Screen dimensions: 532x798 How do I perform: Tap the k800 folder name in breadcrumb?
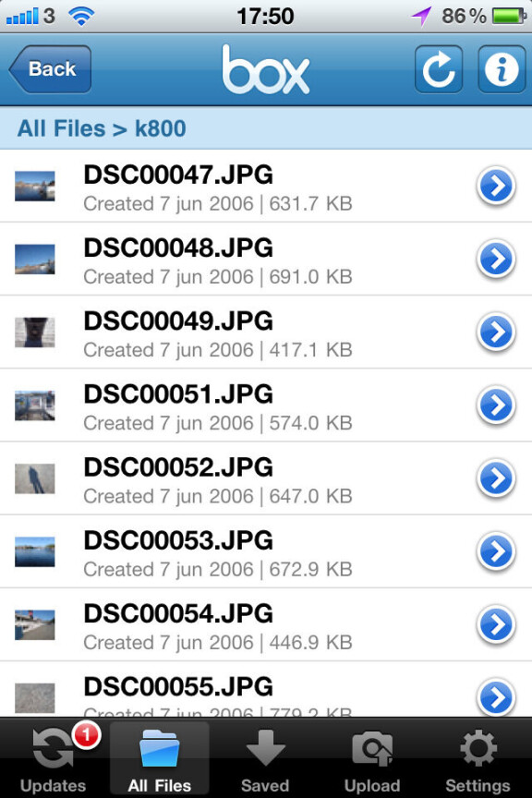pos(161,128)
